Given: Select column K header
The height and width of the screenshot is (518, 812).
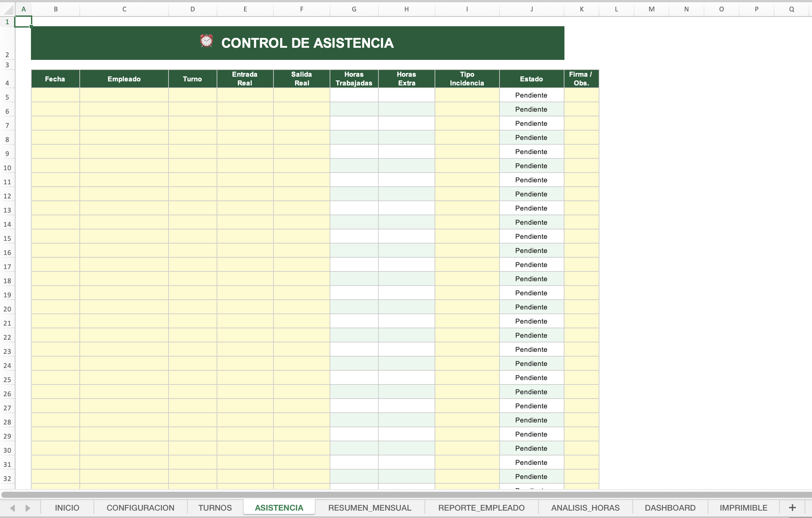Looking at the screenshot, I should coord(582,9).
